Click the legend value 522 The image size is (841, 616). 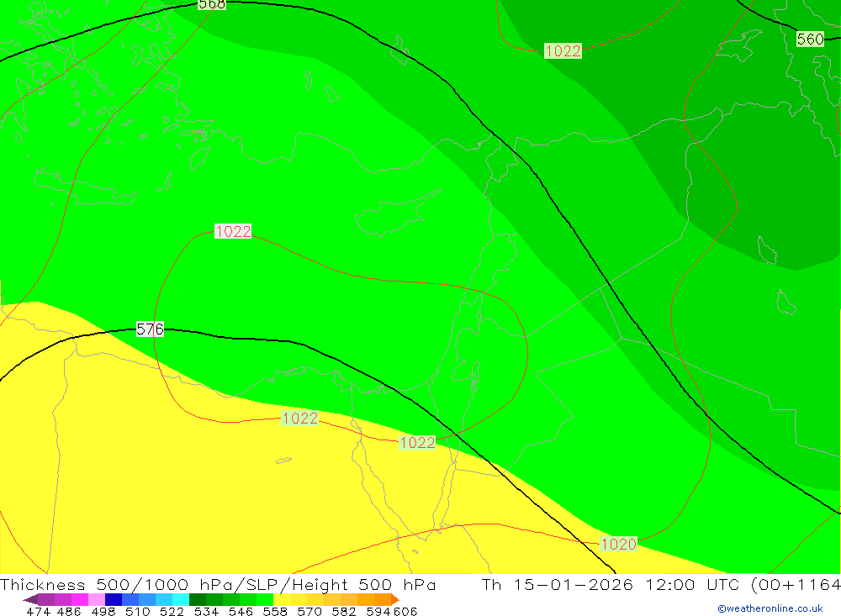coord(172,611)
